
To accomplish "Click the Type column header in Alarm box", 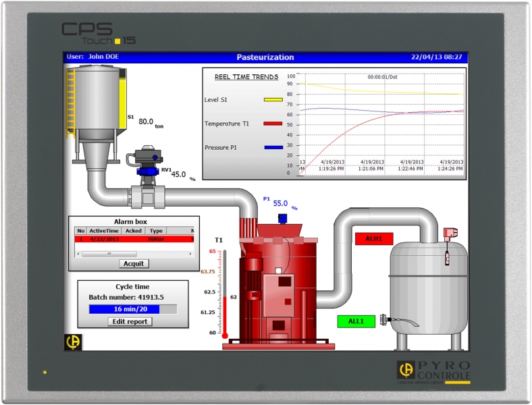I will pyautogui.click(x=156, y=231).
